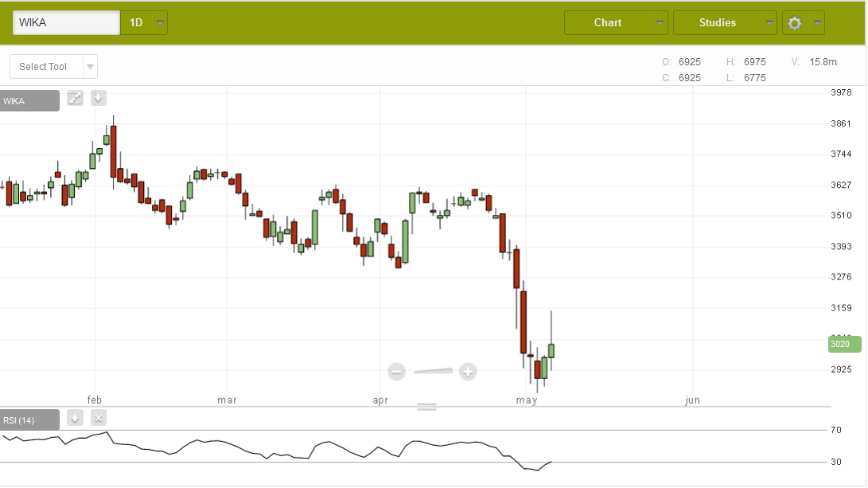Screen dimensions: 868x488
Task: Expand the Studies dropdown arrow
Action: click(769, 23)
